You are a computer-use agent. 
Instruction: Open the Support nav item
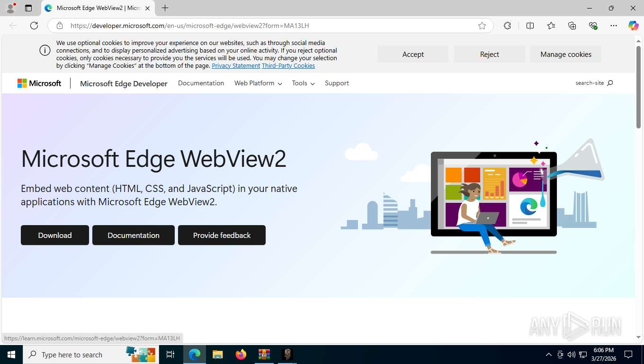pyautogui.click(x=337, y=83)
